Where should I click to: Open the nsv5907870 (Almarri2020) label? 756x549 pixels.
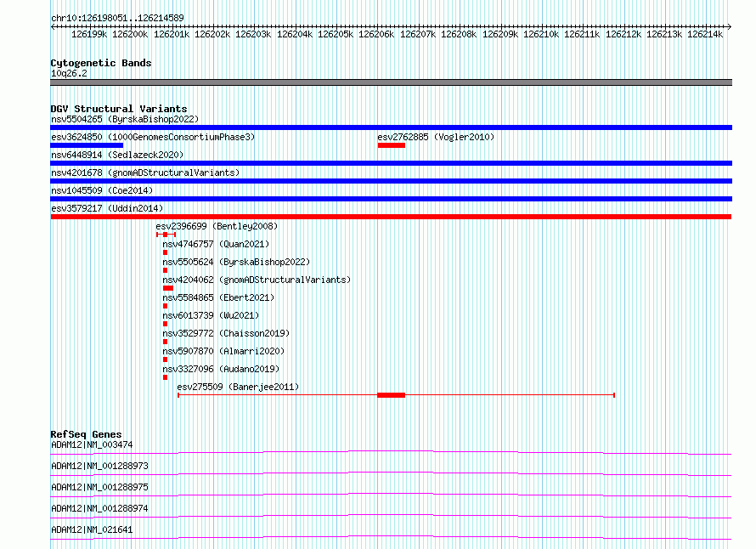coord(223,351)
